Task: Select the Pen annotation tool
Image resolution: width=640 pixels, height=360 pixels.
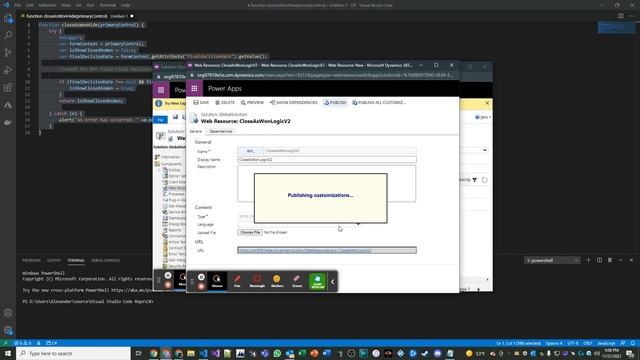Action: 237,280
